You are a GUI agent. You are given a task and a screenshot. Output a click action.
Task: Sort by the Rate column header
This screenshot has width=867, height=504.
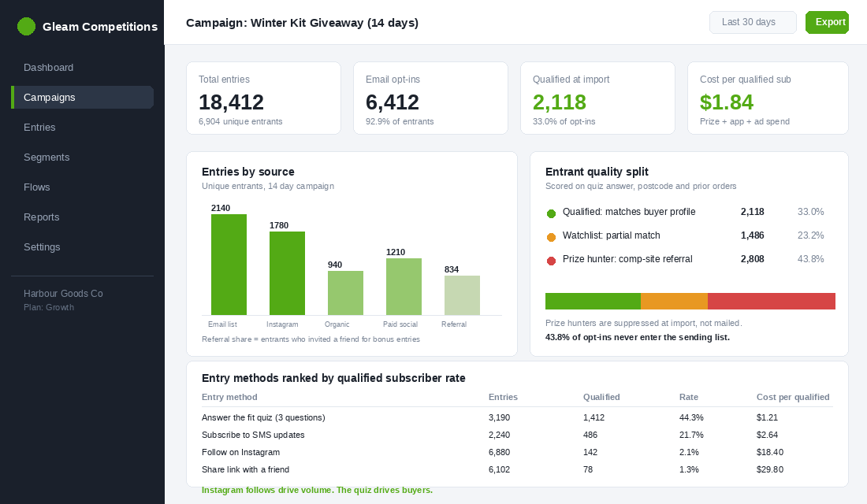688,397
